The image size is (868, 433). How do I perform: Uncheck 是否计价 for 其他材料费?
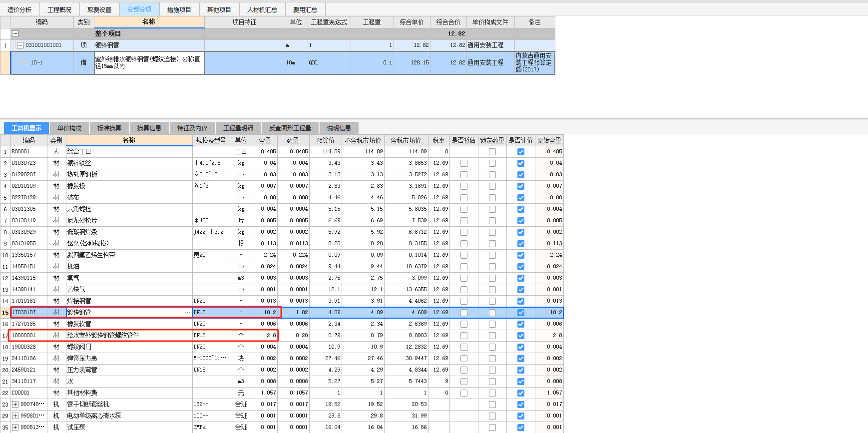[521, 393]
